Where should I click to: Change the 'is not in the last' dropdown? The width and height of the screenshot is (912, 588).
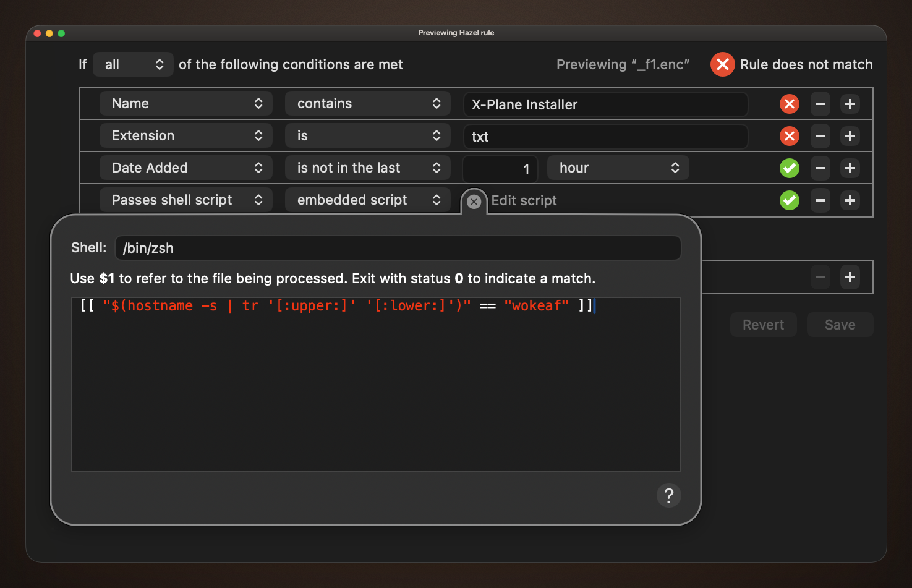coord(367,168)
